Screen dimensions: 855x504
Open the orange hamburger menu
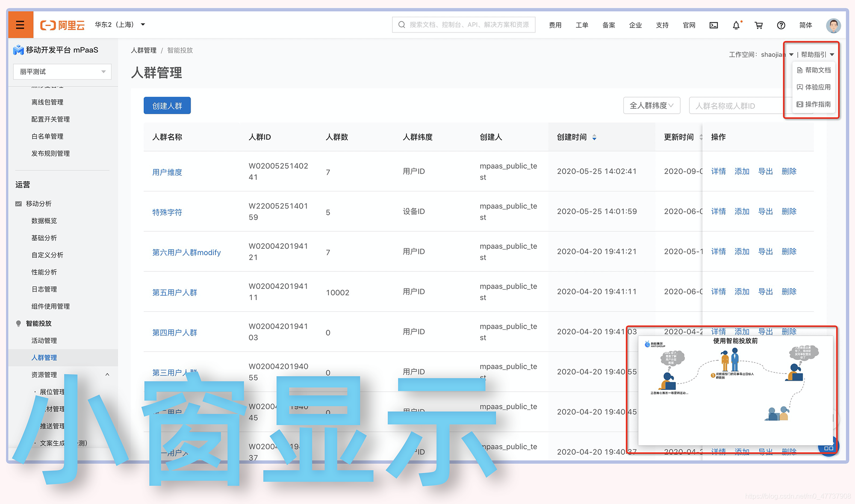20,25
